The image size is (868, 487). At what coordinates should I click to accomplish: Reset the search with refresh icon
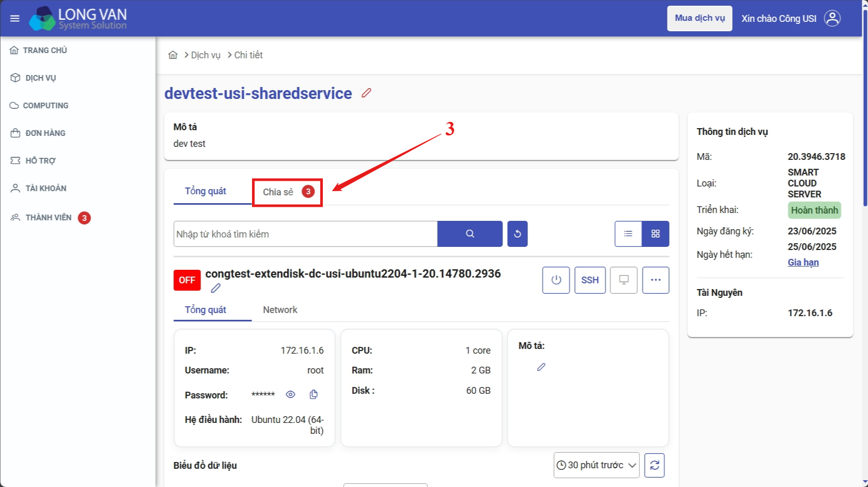coord(518,234)
